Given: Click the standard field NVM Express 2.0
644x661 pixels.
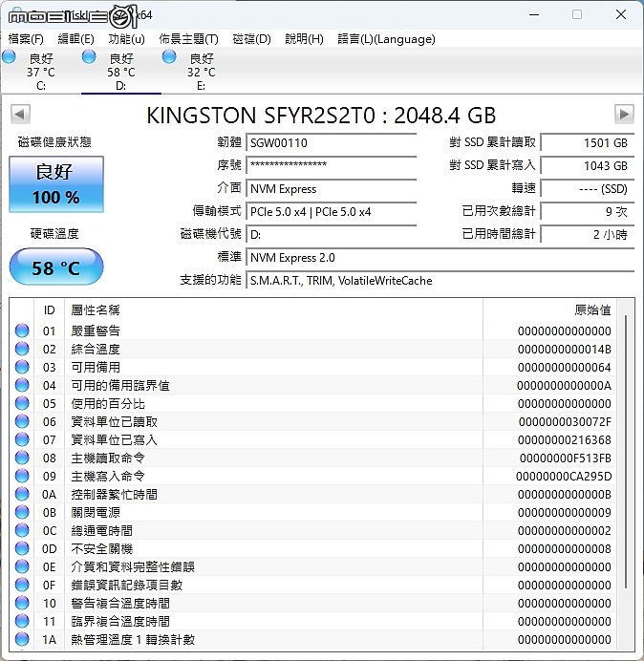Looking at the screenshot, I should click(x=440, y=258).
